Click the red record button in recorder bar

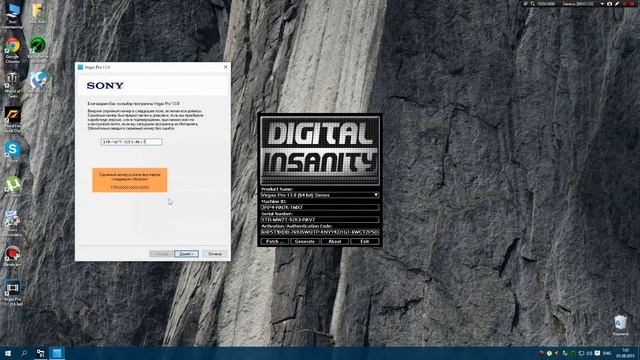(x=632, y=4)
